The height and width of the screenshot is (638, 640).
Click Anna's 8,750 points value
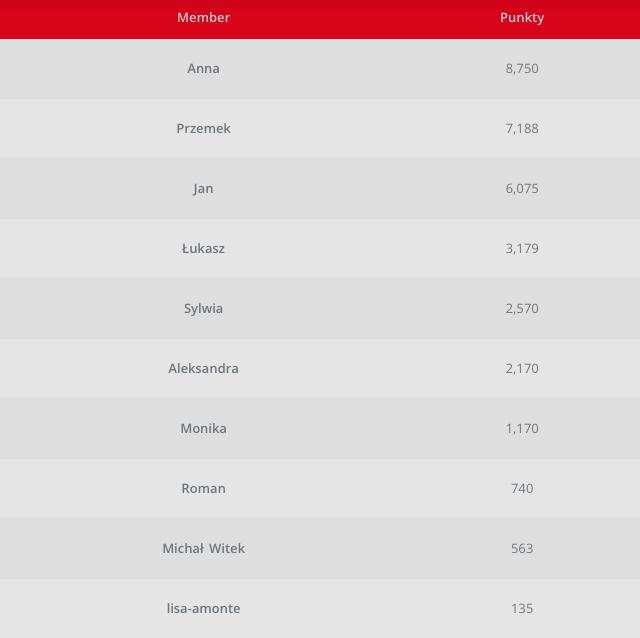[x=522, y=68]
